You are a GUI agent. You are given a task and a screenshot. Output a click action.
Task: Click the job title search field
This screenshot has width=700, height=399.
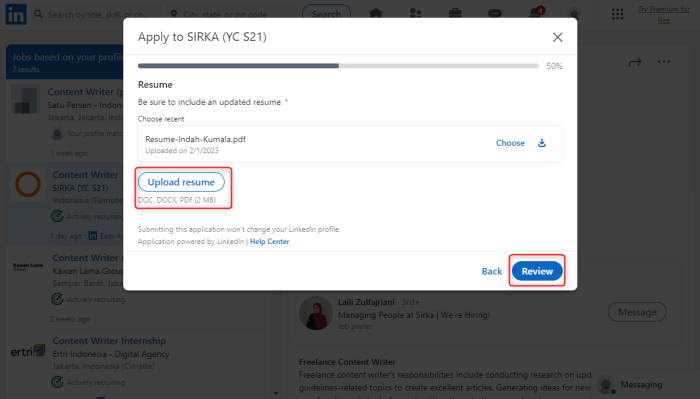click(x=96, y=15)
